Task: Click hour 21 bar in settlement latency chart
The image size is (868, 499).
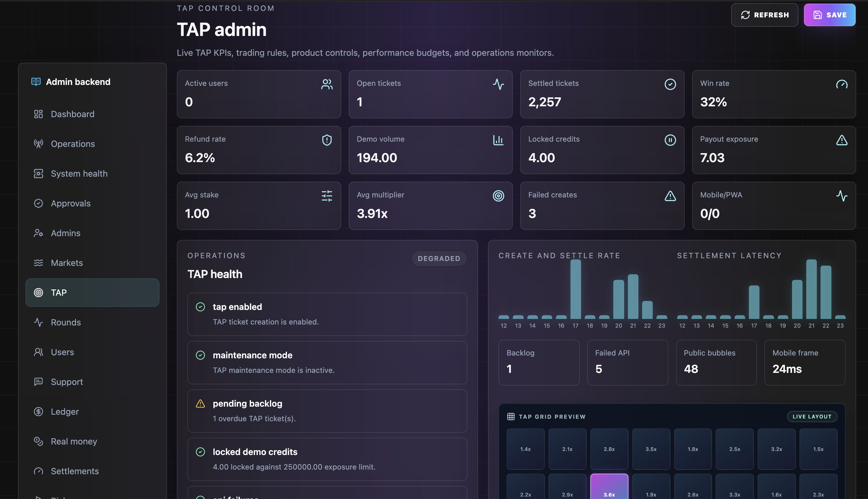Action: point(812,289)
